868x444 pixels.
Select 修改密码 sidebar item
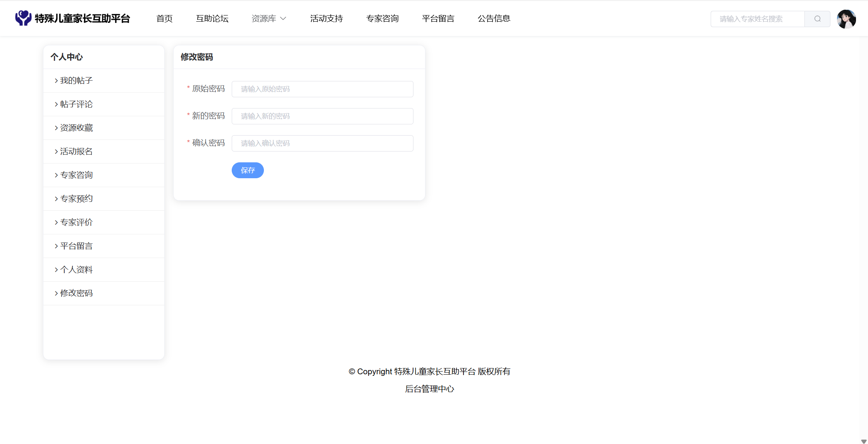coord(76,293)
